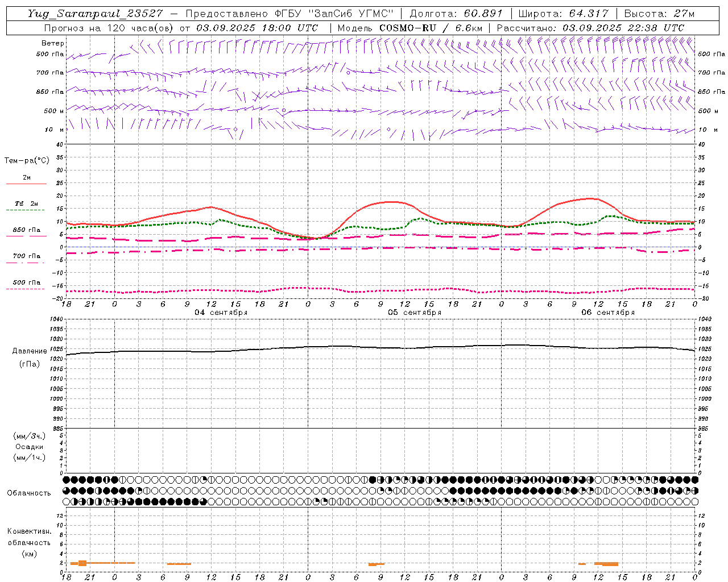Select the (мм/3ч.) precipitation unit label
The width and height of the screenshot is (728, 582).
(30, 436)
